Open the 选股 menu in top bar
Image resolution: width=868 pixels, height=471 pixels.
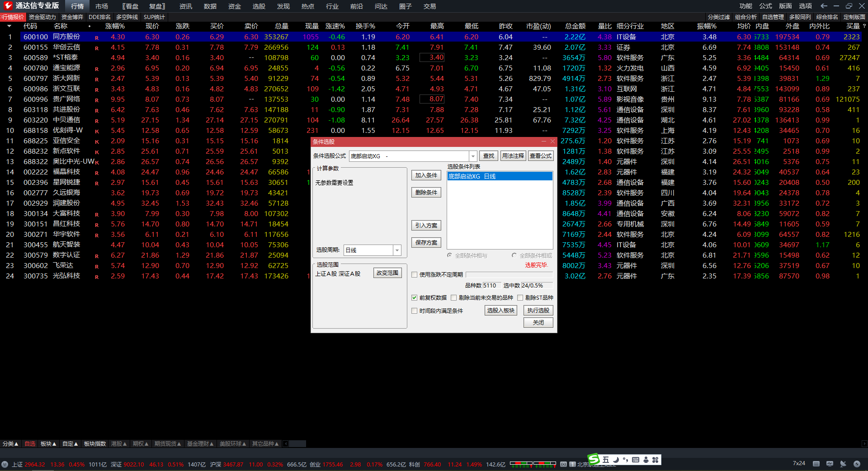click(x=259, y=6)
